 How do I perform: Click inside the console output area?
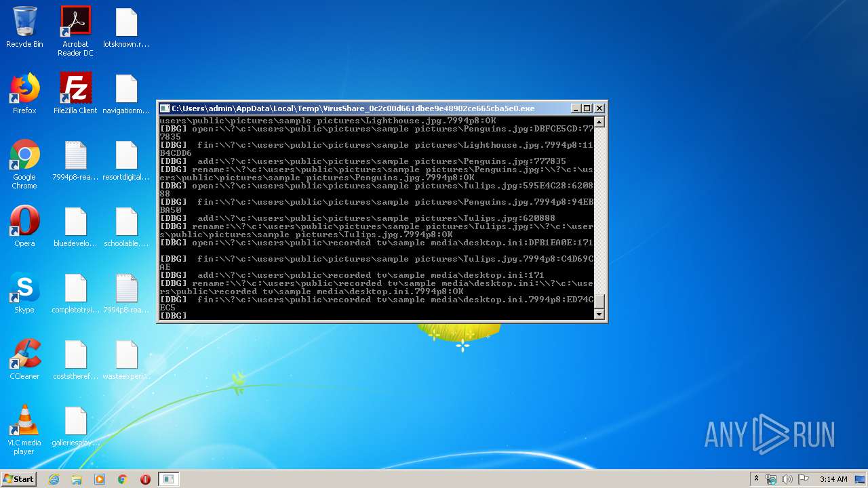pyautogui.click(x=376, y=218)
